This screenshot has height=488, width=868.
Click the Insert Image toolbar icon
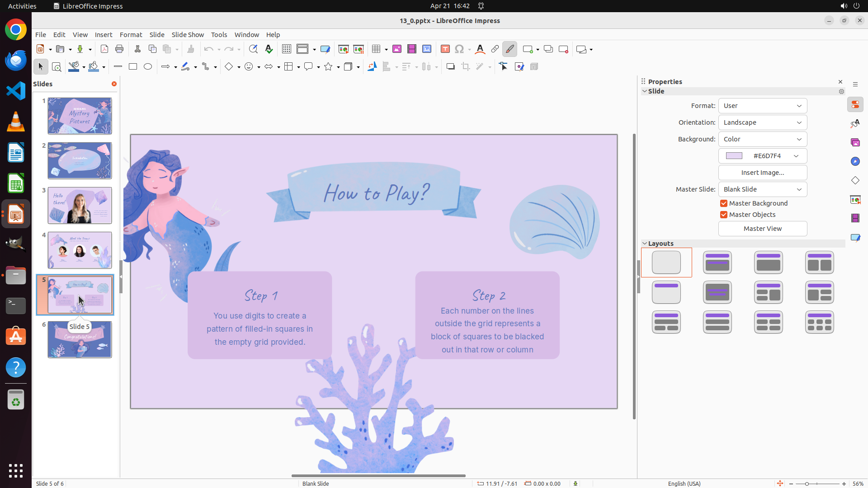pos(397,49)
